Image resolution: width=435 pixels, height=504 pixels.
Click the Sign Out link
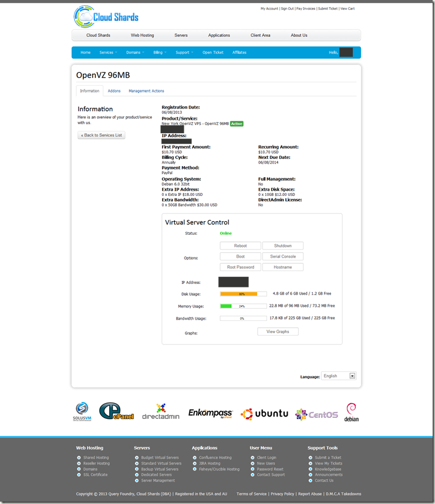click(287, 9)
